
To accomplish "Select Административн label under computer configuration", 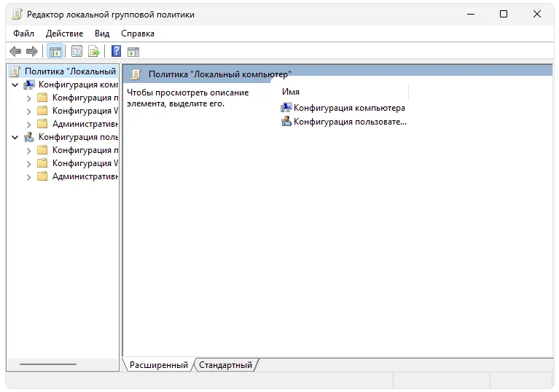I will [85, 124].
